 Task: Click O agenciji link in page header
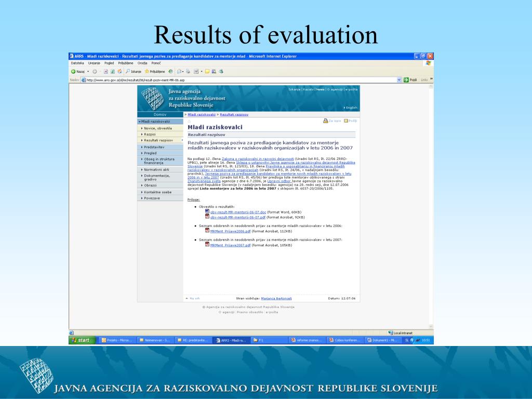pos(335,89)
